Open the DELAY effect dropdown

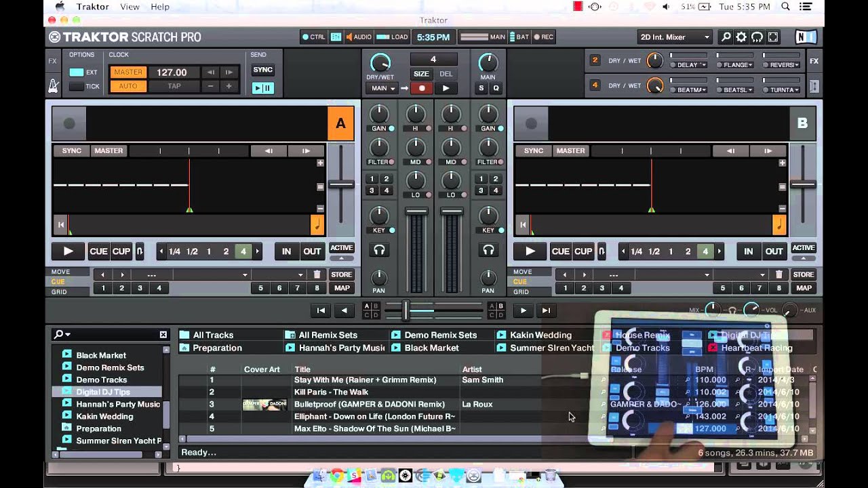[x=688, y=65]
